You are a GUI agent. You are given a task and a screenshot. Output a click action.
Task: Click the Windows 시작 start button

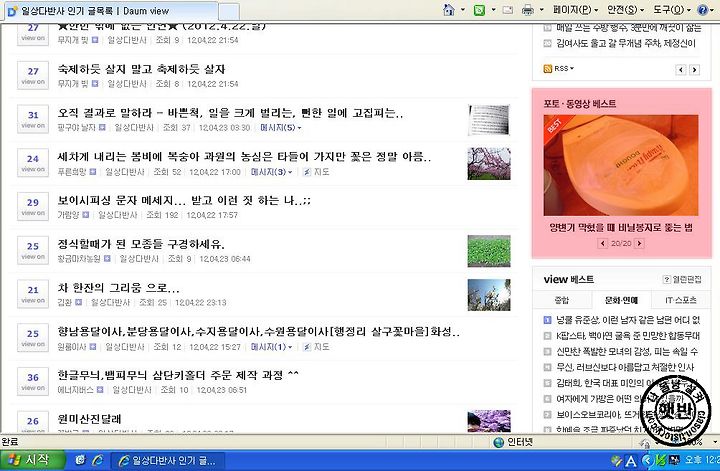(x=32, y=460)
